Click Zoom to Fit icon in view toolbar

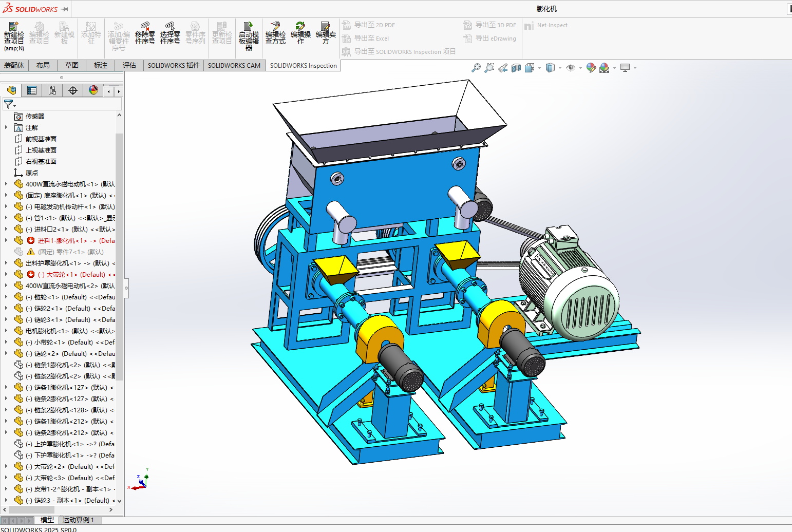tap(476, 68)
